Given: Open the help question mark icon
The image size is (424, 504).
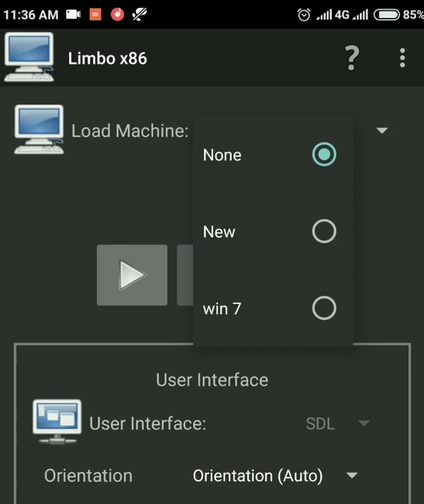Looking at the screenshot, I should [351, 58].
